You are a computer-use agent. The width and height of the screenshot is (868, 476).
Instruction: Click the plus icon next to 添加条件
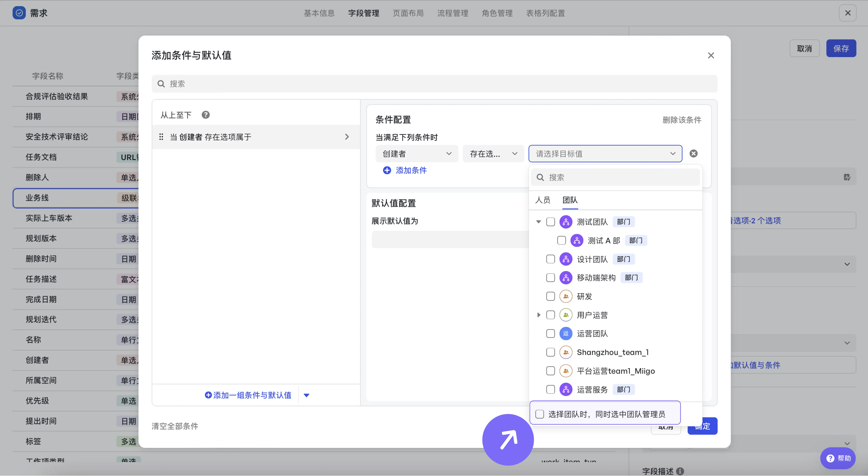click(x=387, y=170)
